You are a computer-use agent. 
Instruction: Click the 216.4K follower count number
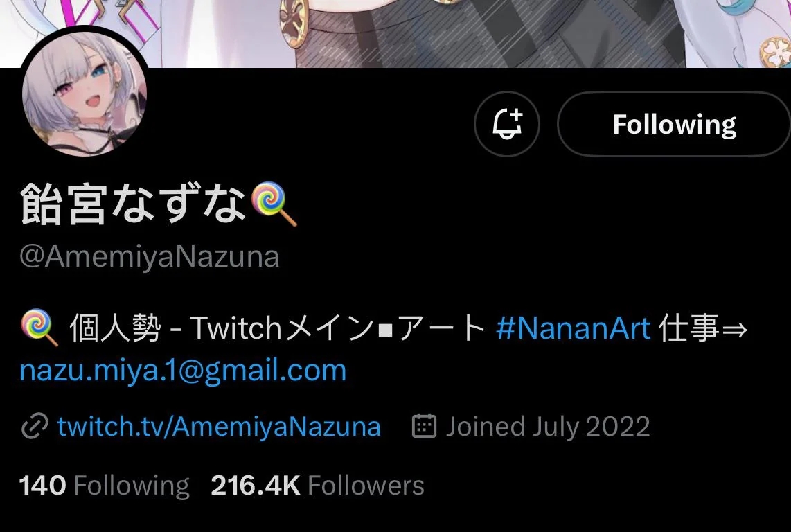pyautogui.click(x=256, y=486)
